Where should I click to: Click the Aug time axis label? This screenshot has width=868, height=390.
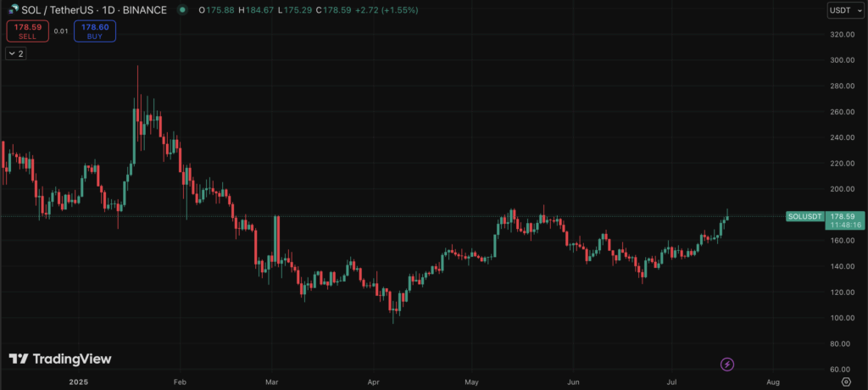[x=773, y=382]
